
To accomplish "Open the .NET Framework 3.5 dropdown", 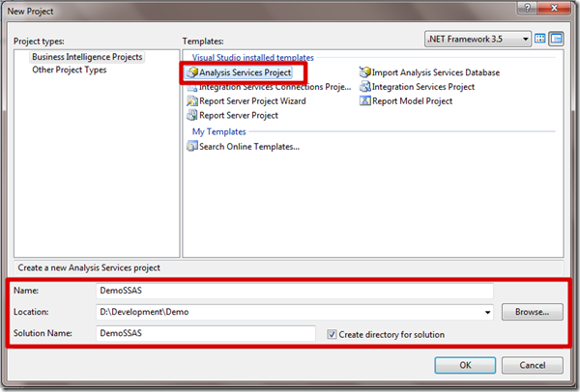I will [478, 39].
